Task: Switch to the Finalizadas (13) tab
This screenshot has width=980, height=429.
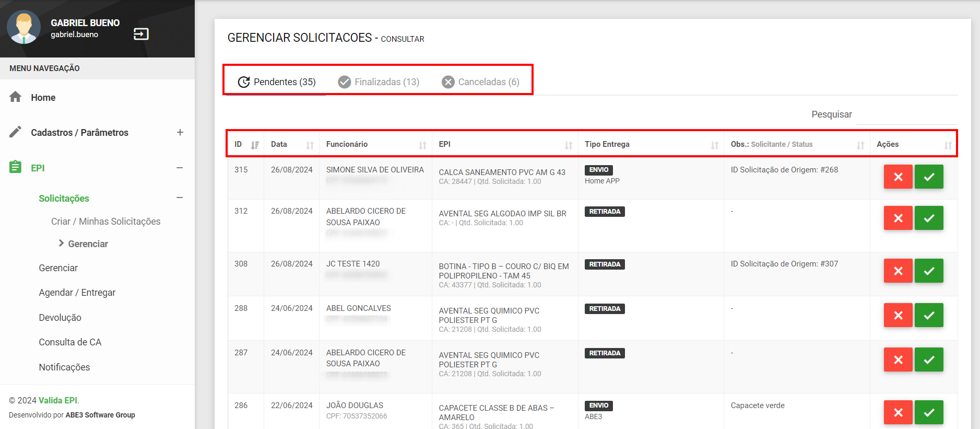Action: [x=379, y=82]
